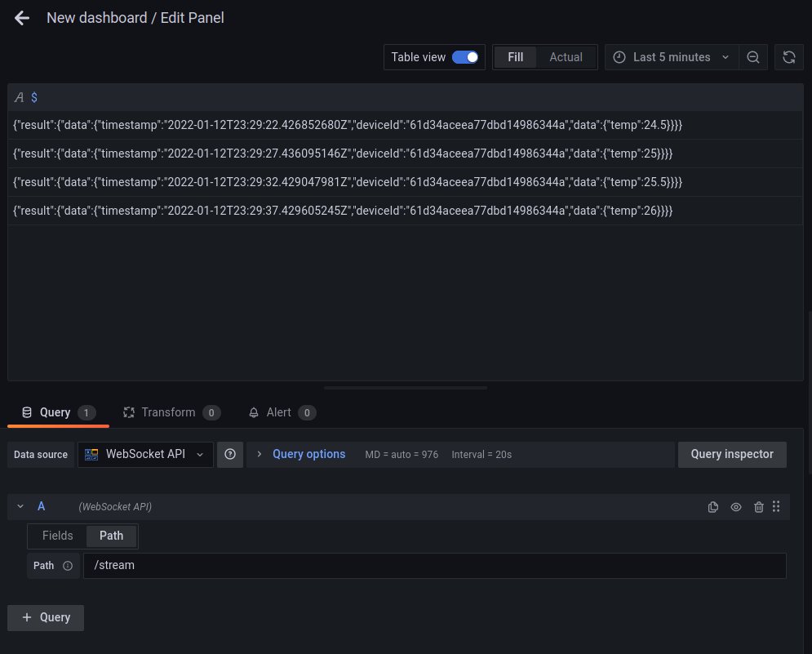The height and width of the screenshot is (654, 812).
Task: Open the Query inspector
Action: coord(731,455)
